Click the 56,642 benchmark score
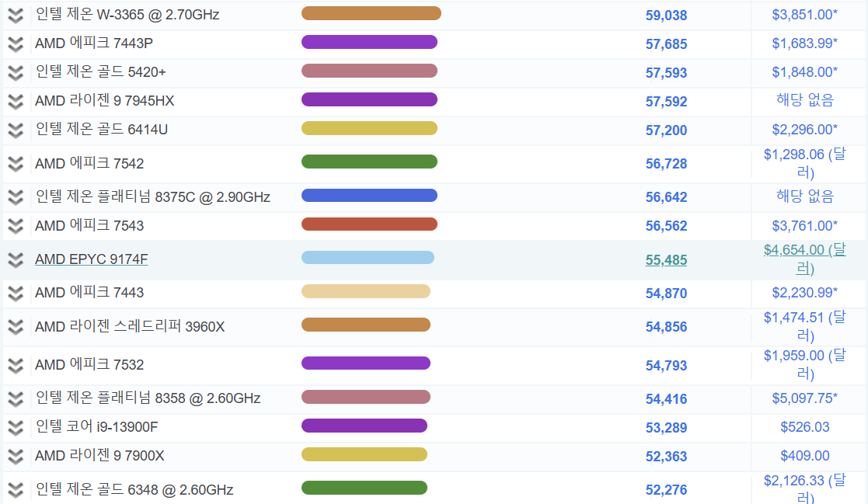The image size is (868, 504). (666, 197)
